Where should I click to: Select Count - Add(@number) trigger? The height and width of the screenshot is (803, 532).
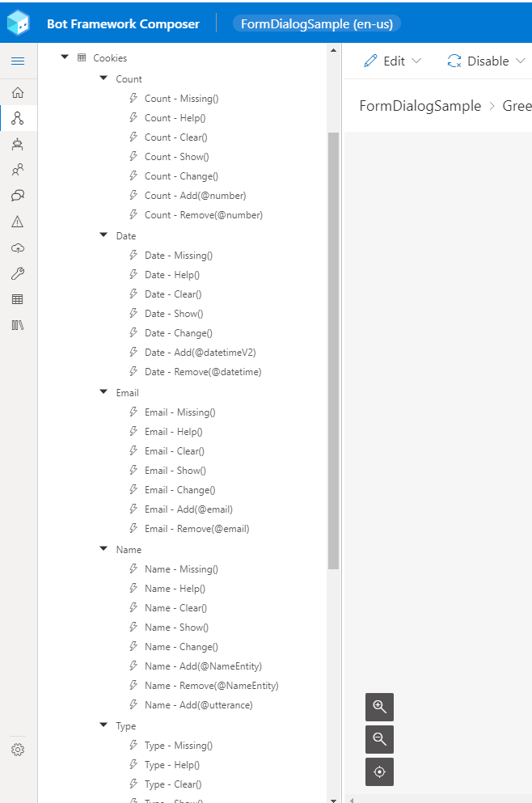click(x=195, y=196)
